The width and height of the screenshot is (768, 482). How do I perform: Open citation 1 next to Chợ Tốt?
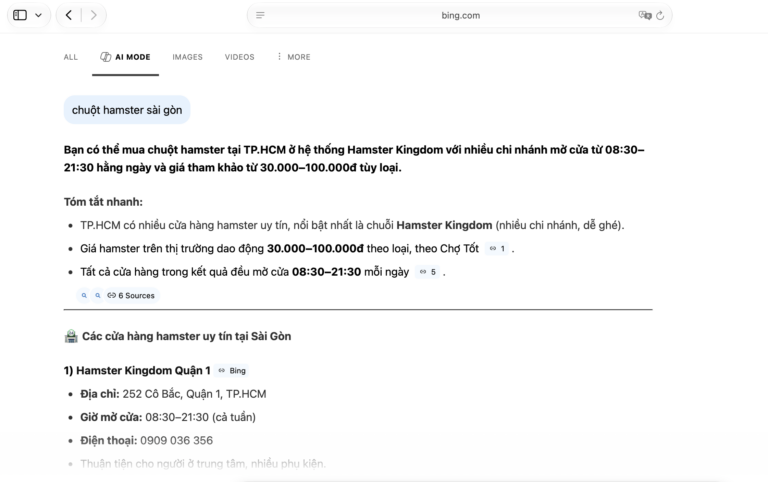[x=497, y=249]
